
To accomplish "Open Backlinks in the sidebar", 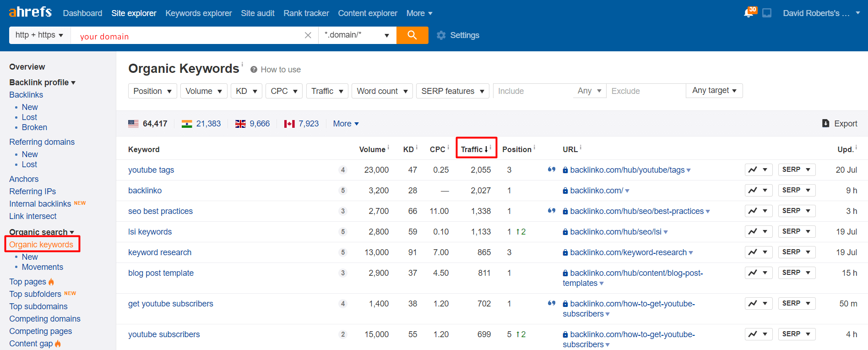I will tap(26, 95).
